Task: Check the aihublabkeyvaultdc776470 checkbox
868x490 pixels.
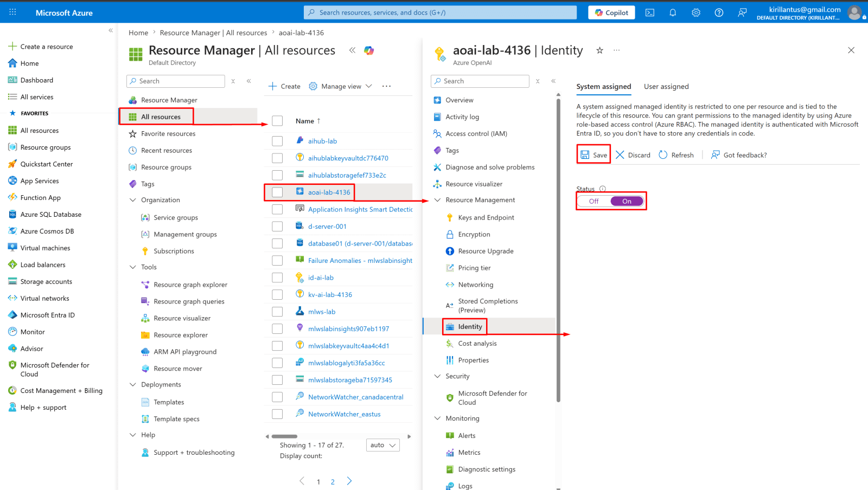Action: 277,158
